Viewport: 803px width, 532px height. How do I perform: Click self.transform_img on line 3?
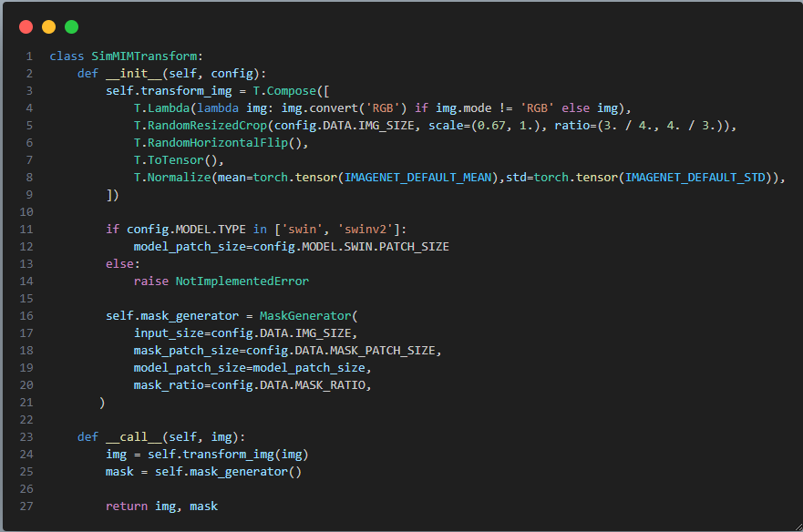click(169, 90)
